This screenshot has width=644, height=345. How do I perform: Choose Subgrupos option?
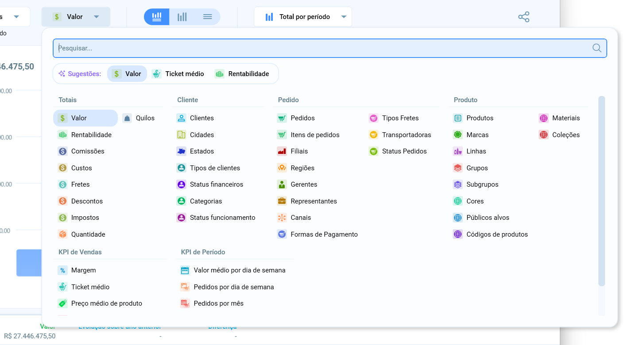(x=476, y=184)
